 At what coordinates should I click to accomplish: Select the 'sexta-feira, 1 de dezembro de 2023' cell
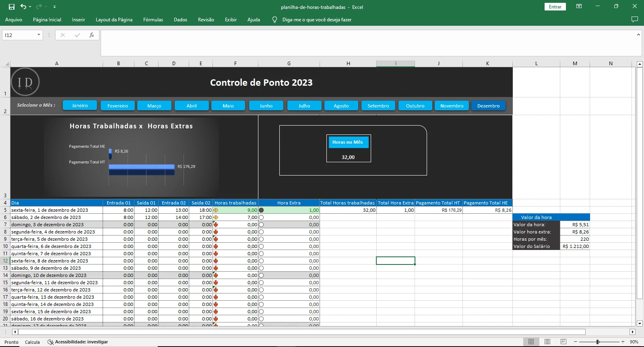(57, 210)
